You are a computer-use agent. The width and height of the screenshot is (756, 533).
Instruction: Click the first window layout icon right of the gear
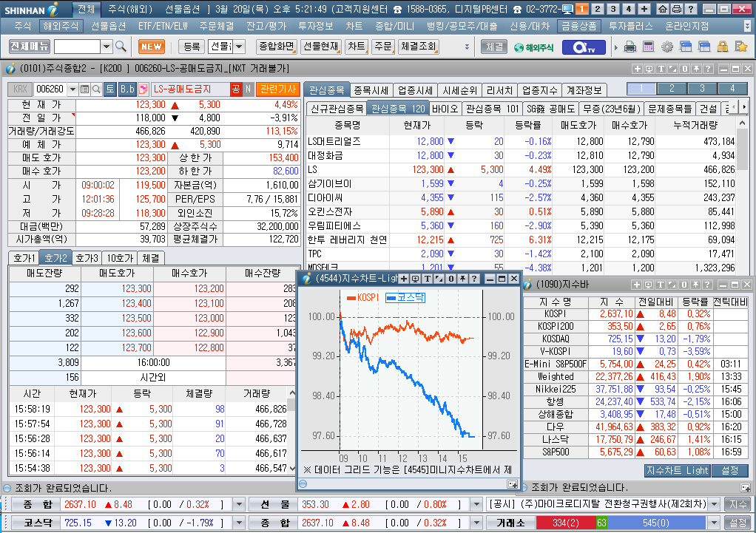686,47
